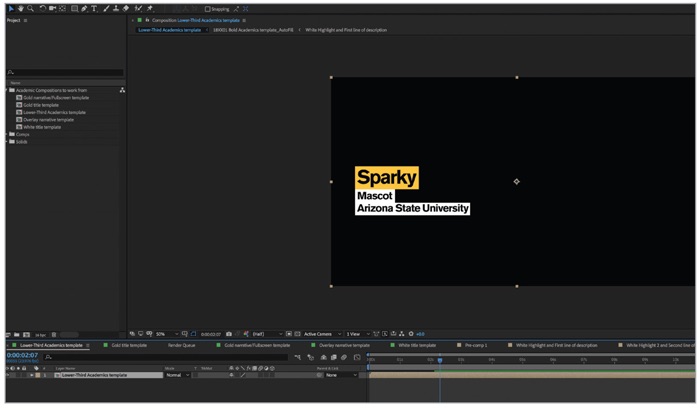Select Lower-Third Academics template in Project list
This screenshot has height=408, width=700.
[54, 112]
